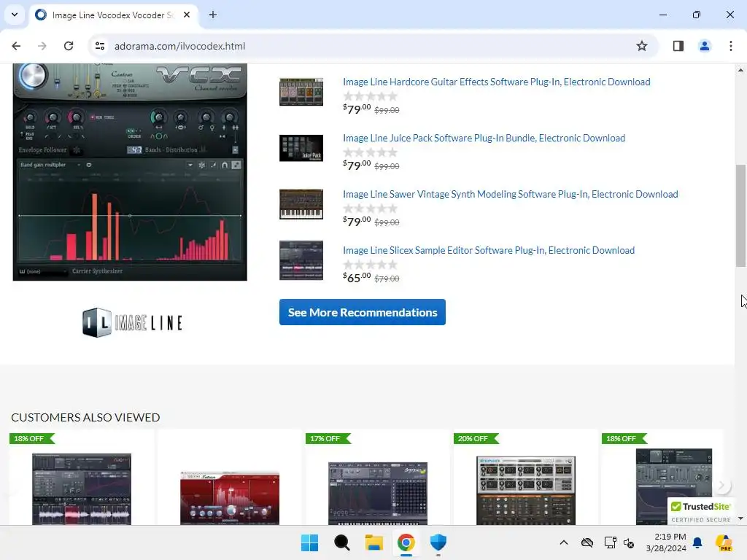This screenshot has width=747, height=560.
Task: Open Image Line Sawer Vintage Synth link
Action: tap(510, 194)
